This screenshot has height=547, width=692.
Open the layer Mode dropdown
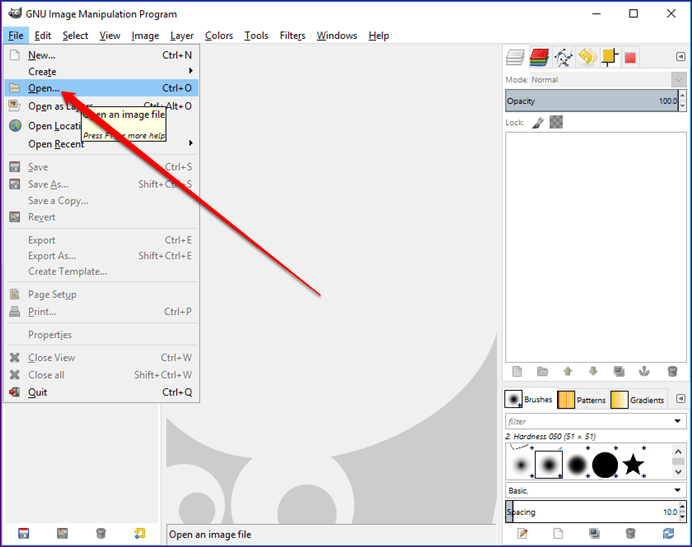pyautogui.click(x=608, y=80)
